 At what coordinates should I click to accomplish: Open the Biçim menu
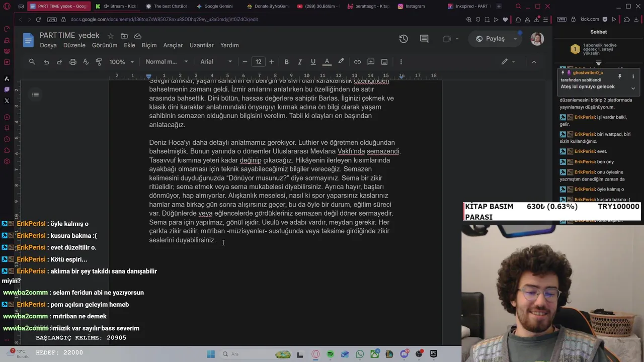(149, 45)
